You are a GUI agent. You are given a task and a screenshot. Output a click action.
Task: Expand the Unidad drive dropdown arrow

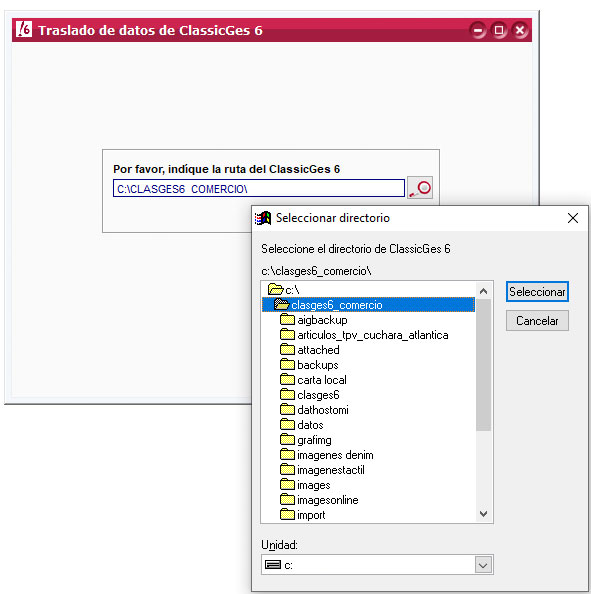tap(483, 565)
